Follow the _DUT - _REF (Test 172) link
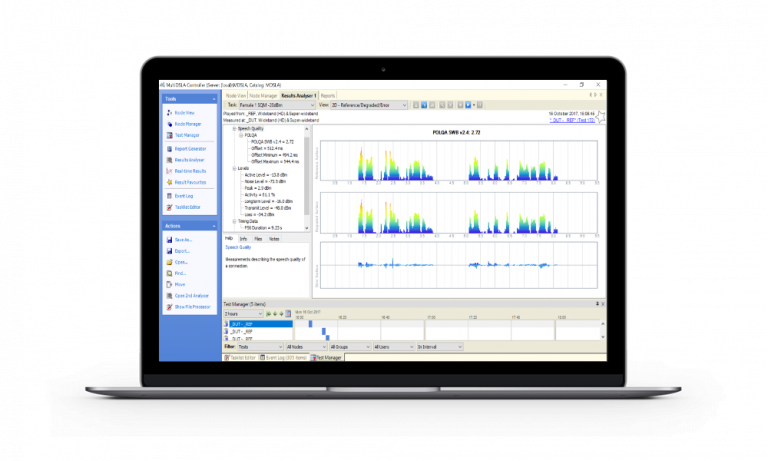This screenshot has height=461, width=768. [x=572, y=120]
